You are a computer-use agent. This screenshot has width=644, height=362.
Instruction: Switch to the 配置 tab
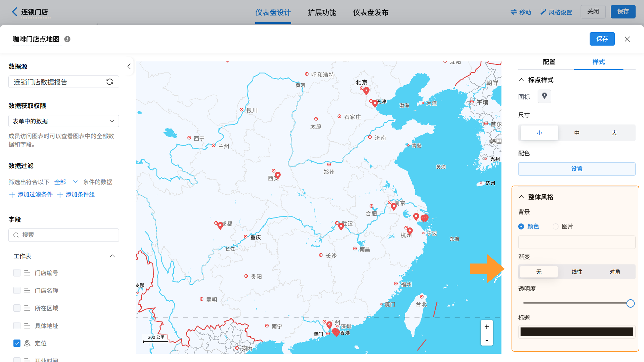pyautogui.click(x=549, y=62)
